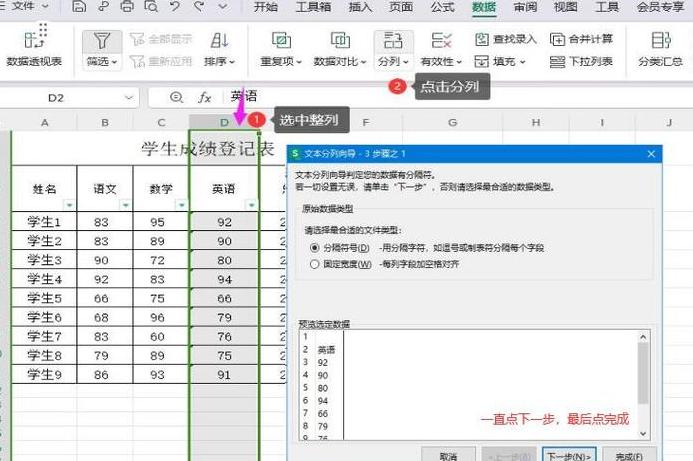Expand the quick access toolbar more arrow

(x=223, y=7)
